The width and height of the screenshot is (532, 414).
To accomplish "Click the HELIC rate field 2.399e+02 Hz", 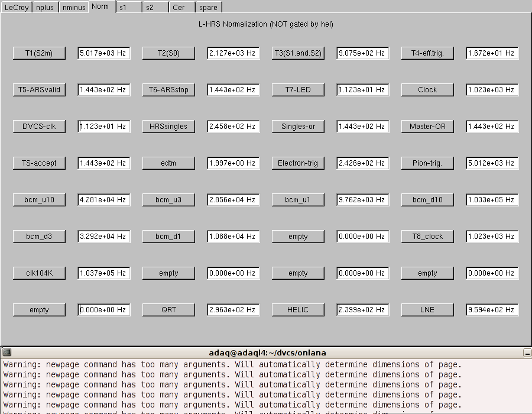I will pos(363,310).
